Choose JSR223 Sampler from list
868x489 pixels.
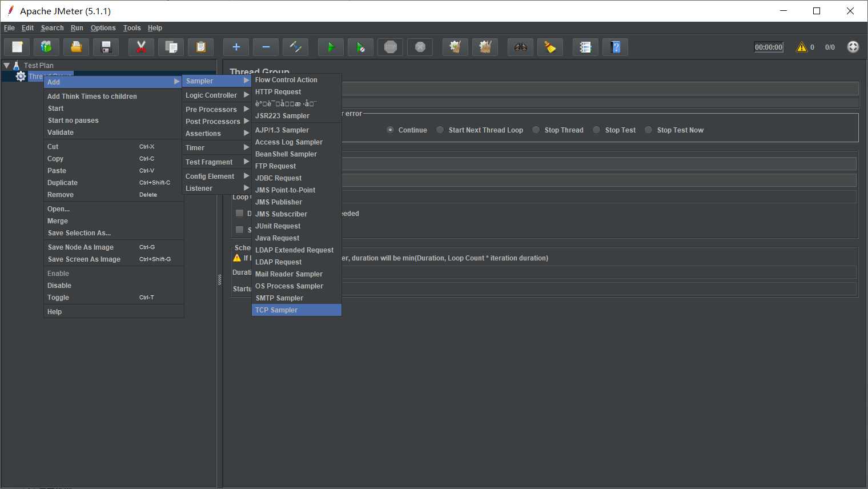click(296, 116)
